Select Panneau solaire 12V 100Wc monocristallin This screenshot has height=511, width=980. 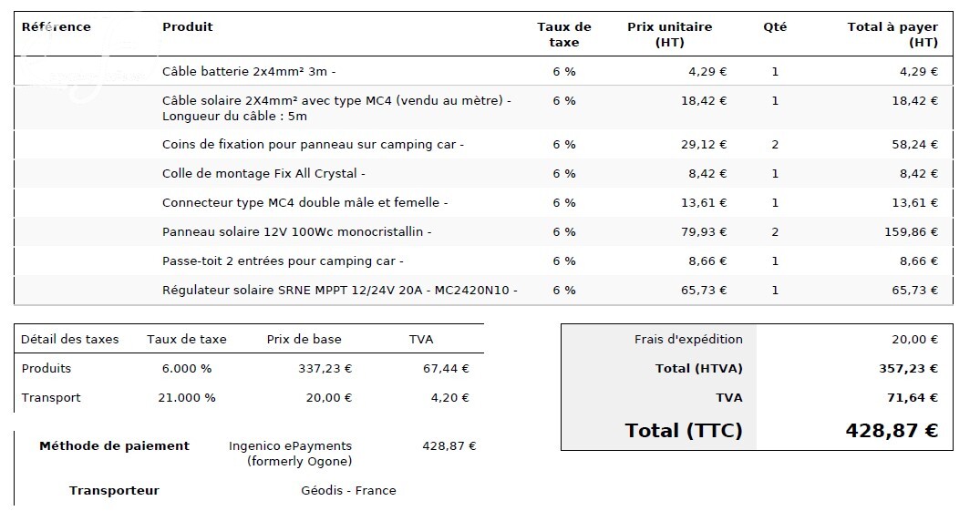[x=296, y=231]
